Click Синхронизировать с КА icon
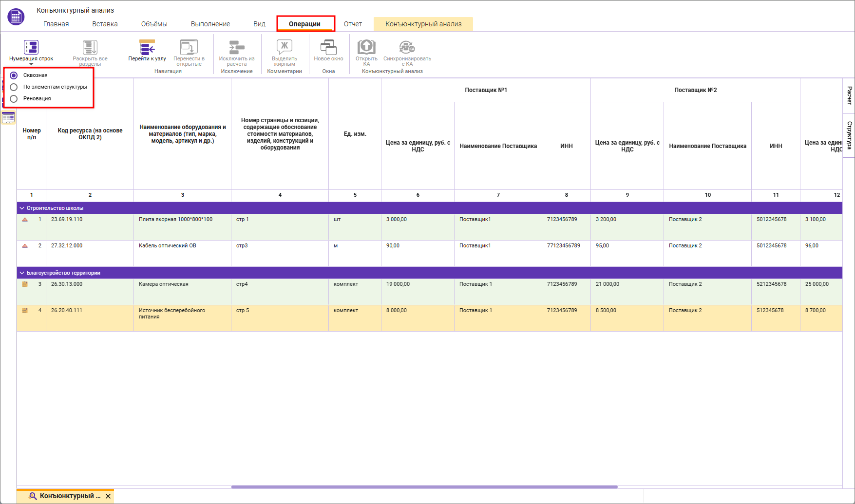Viewport: 855px width, 504px height. (x=407, y=47)
